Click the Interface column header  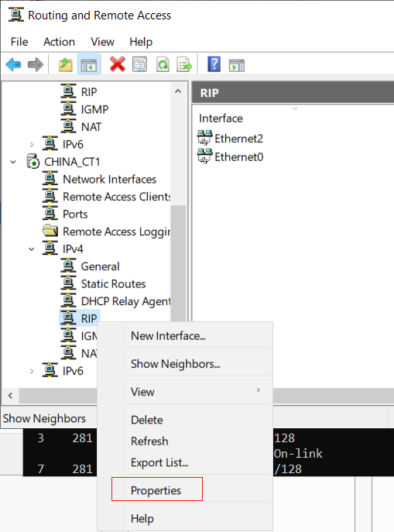point(221,118)
